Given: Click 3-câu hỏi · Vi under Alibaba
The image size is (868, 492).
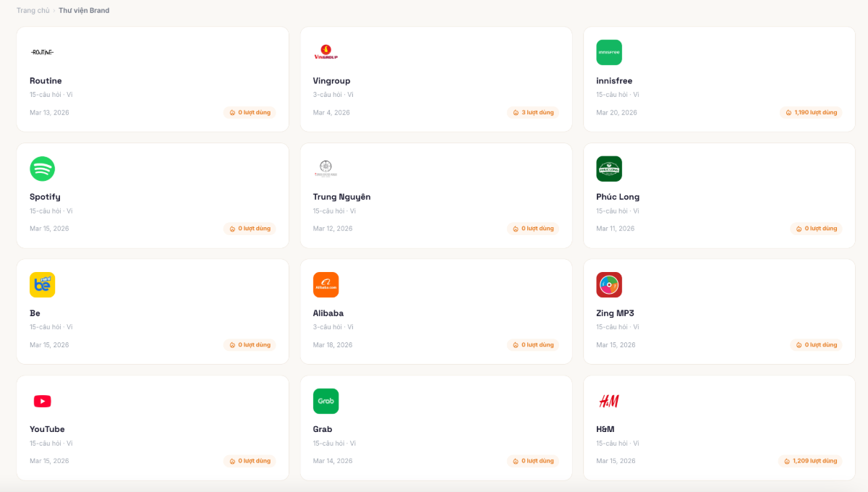Looking at the screenshot, I should pos(333,327).
